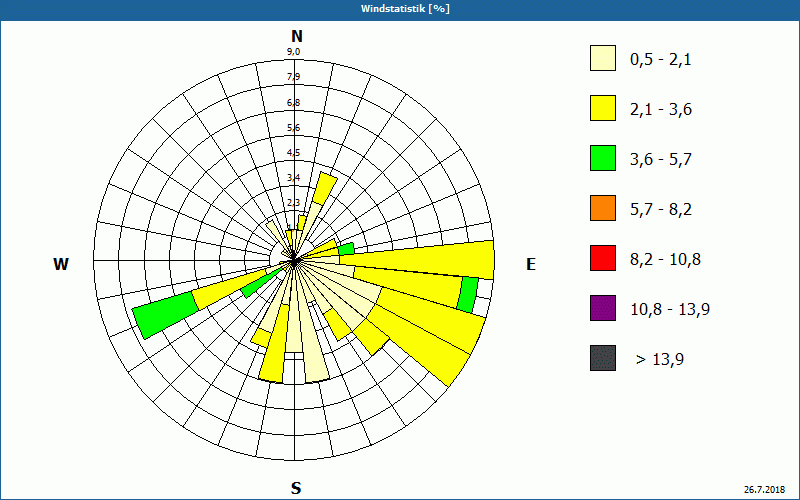Click the 4,5 radial axis label
800x500 pixels.
[293, 153]
